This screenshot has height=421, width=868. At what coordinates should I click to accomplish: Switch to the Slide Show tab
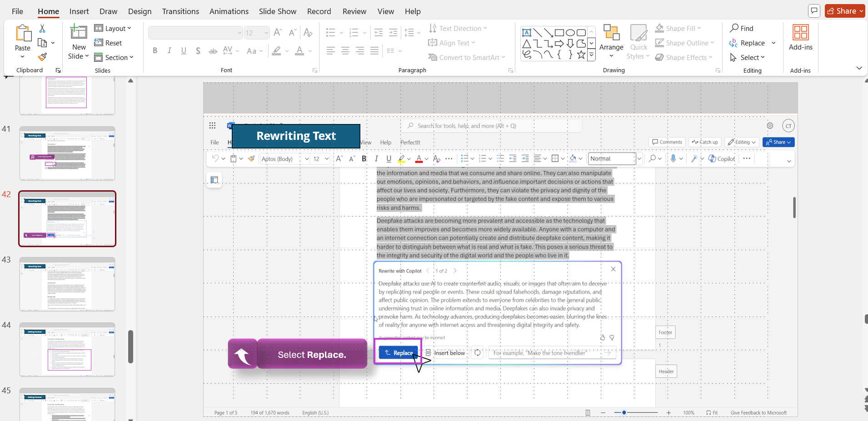278,11
